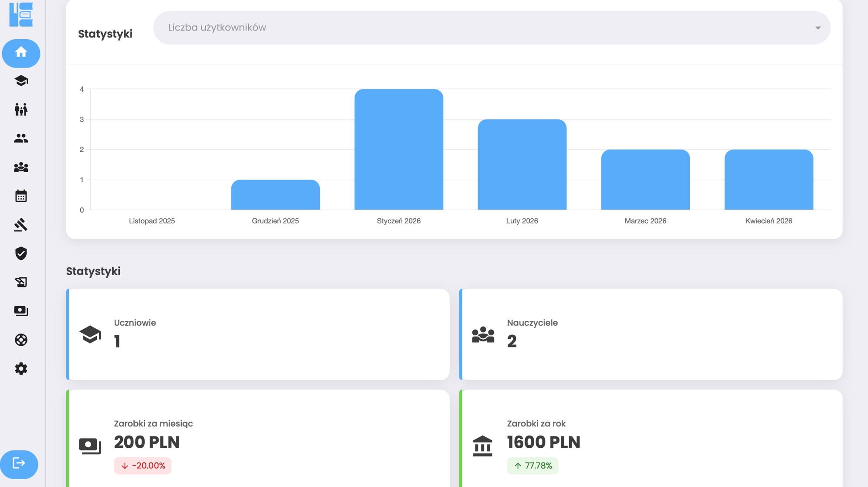Open the home dashboard icon

(x=21, y=53)
